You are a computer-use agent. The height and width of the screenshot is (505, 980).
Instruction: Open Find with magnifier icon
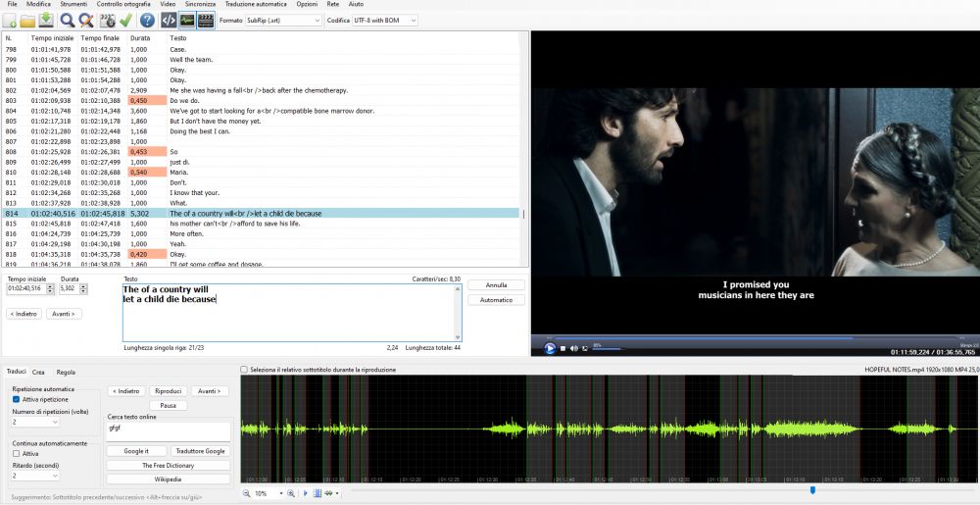pyautogui.click(x=68, y=21)
